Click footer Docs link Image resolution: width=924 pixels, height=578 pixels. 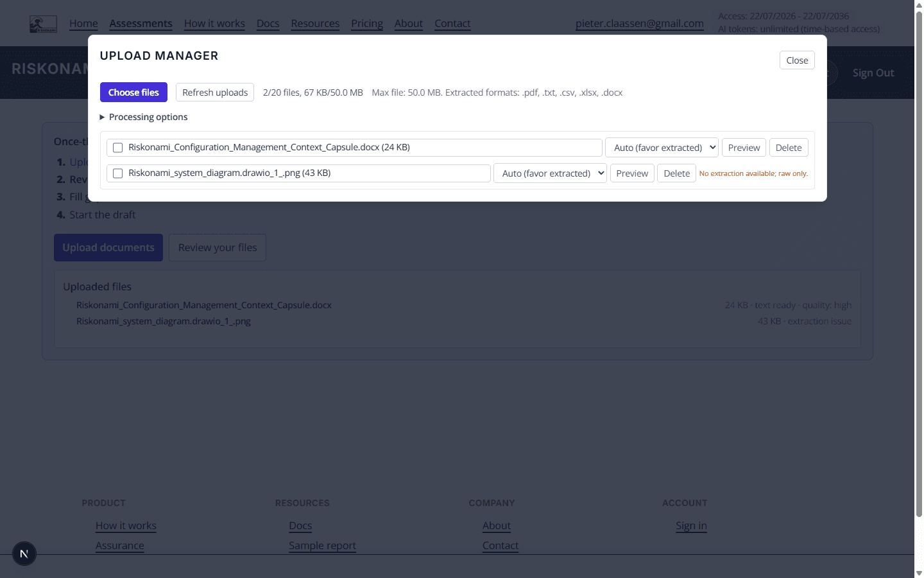[x=300, y=526]
